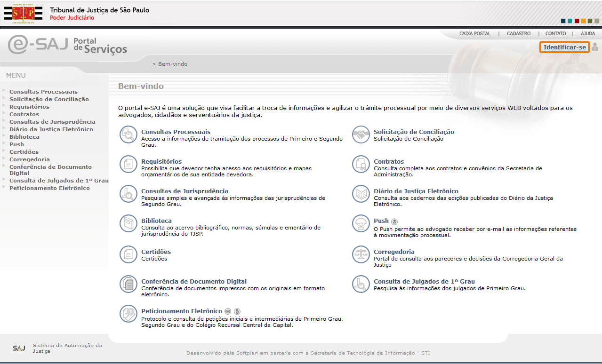This screenshot has width=602, height=364.
Task: Click the Biblioteca heading link in main content
Action: coord(156,221)
